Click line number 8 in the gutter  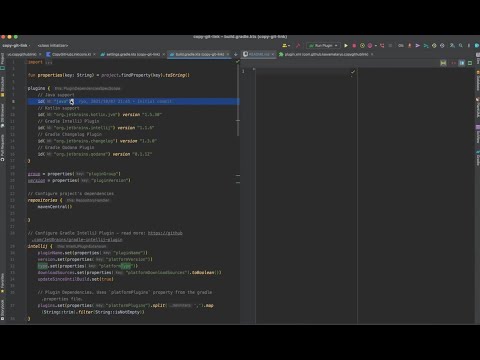(13, 101)
